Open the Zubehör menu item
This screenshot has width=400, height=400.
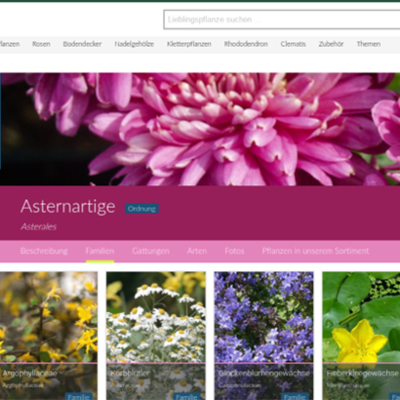[331, 44]
